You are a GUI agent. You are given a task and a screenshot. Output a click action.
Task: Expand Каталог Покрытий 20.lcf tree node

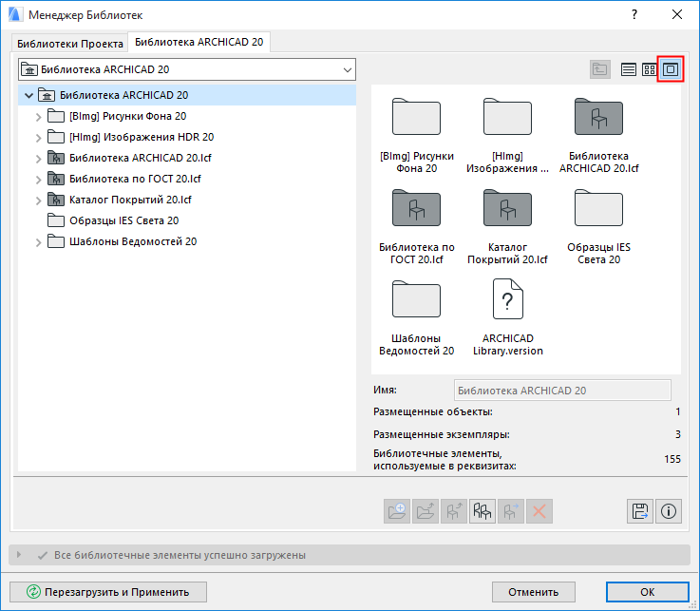point(38,200)
